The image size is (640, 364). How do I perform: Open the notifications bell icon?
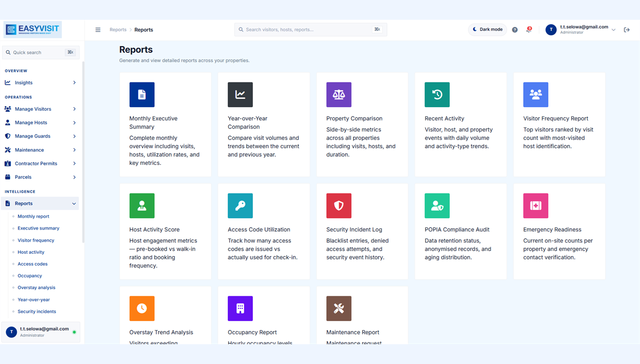529,30
